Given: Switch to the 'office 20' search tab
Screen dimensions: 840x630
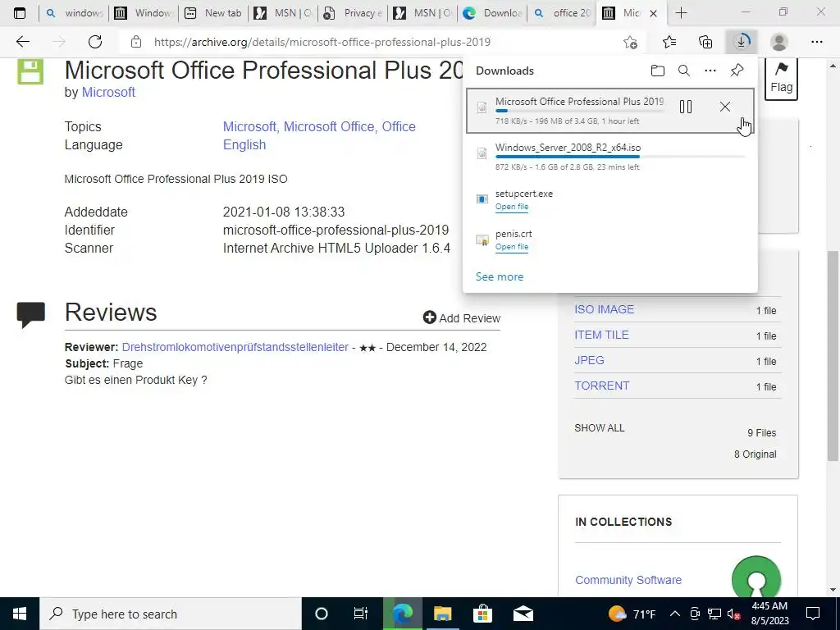Looking at the screenshot, I should [x=561, y=13].
